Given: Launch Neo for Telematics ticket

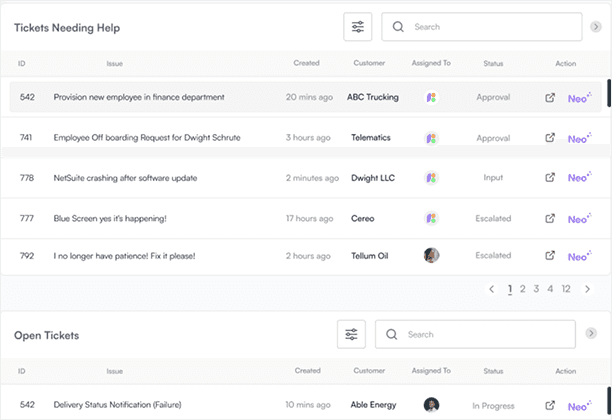Looking at the screenshot, I should click(x=580, y=138).
